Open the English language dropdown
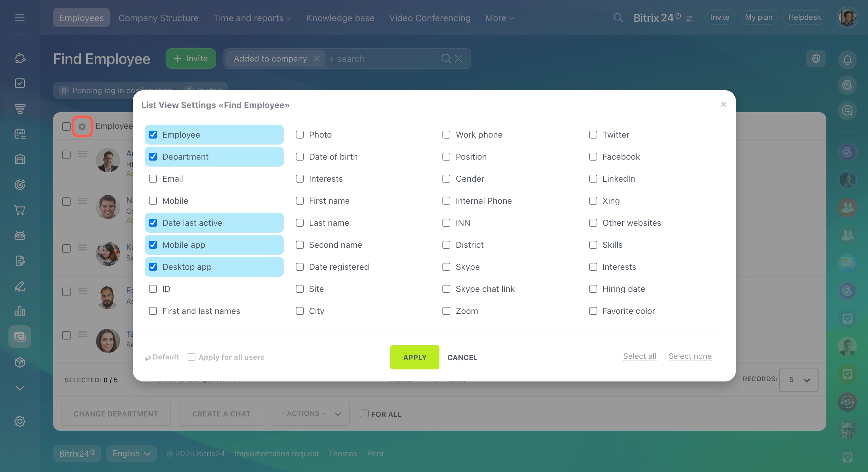The image size is (868, 472). (x=131, y=454)
